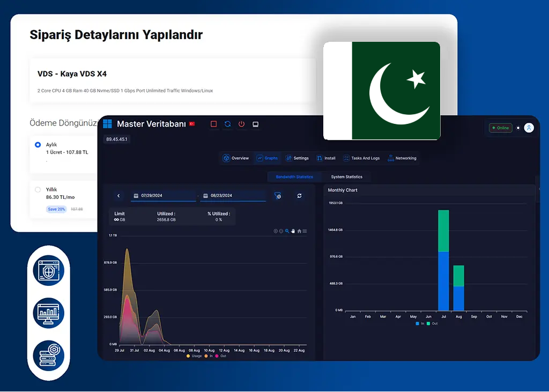Screen dimensions: 549x392
Task: Click the restart server icon
Action: 227,123
